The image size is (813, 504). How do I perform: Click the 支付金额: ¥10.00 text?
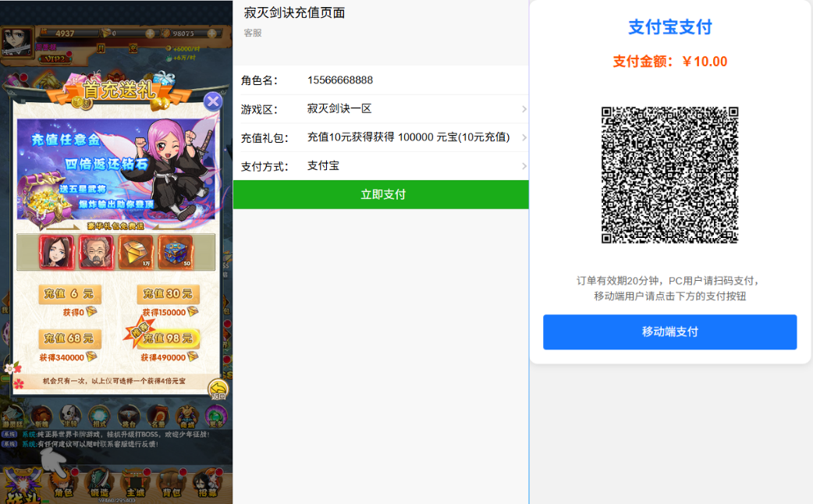[670, 62]
